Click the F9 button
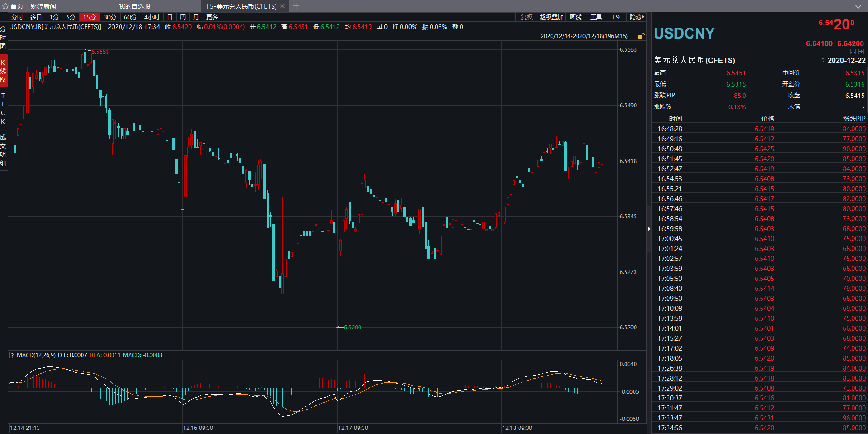Viewport: 868px width, 434px height. tap(616, 17)
